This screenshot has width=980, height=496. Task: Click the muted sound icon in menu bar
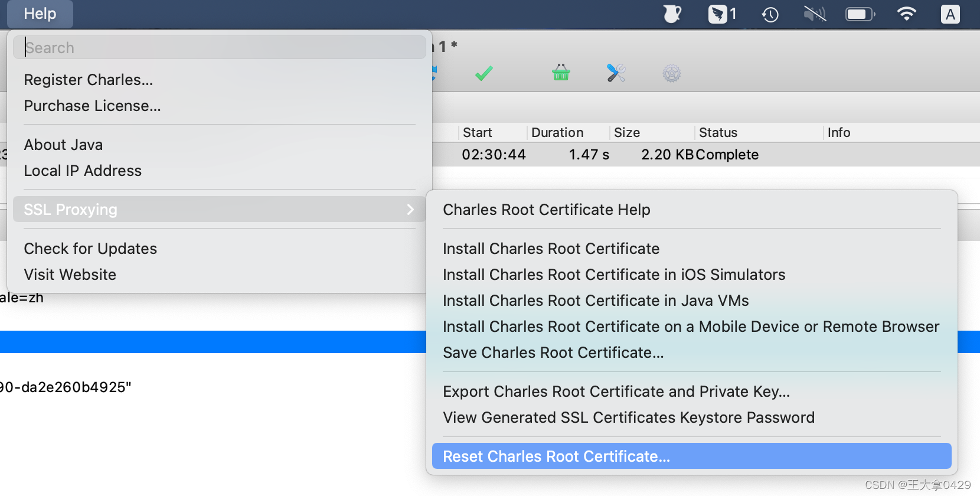tap(815, 14)
